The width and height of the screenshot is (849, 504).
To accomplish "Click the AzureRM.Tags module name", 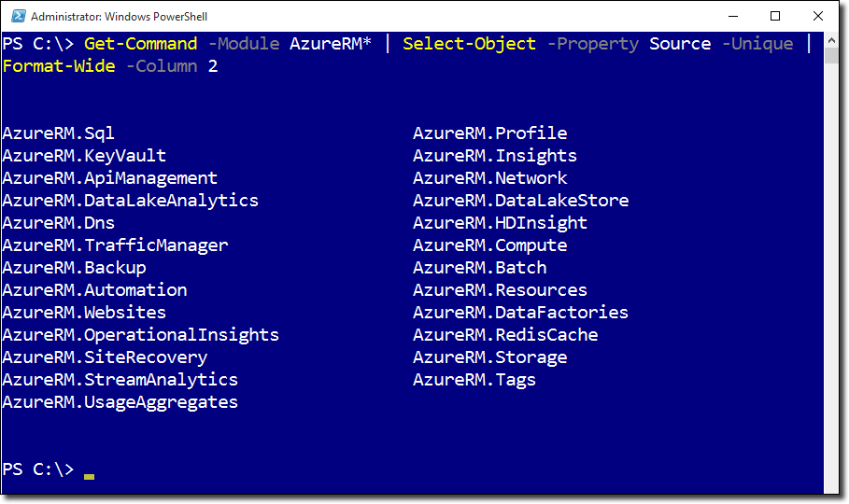I will coord(474,380).
